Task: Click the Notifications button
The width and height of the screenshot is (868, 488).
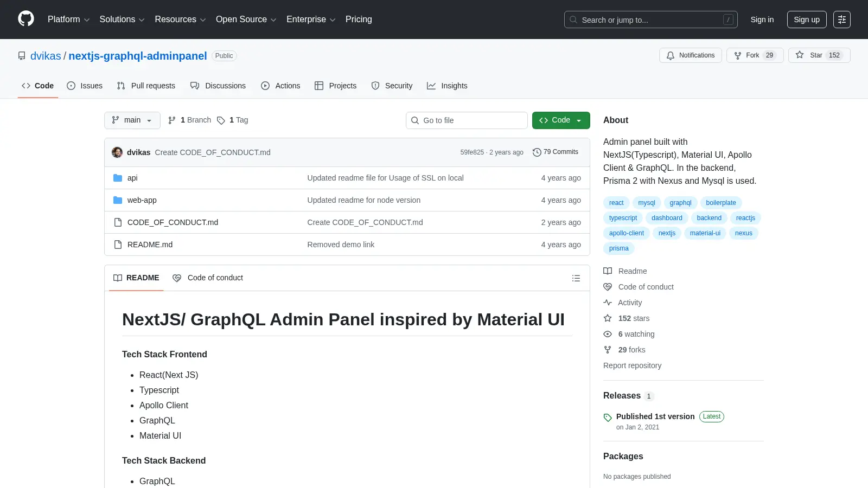Action: [691, 55]
